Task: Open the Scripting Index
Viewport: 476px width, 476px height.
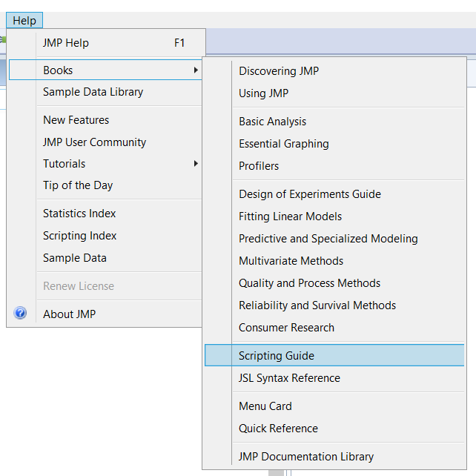Action: pos(79,236)
